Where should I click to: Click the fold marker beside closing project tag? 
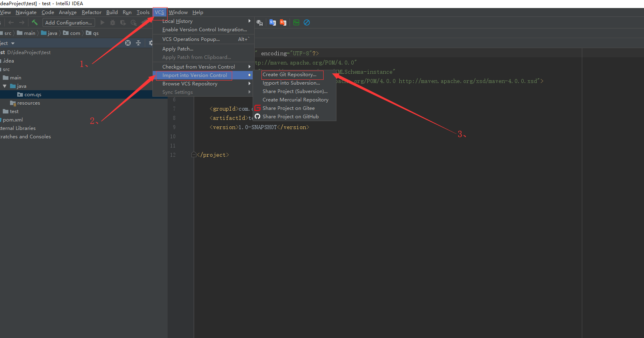(194, 155)
